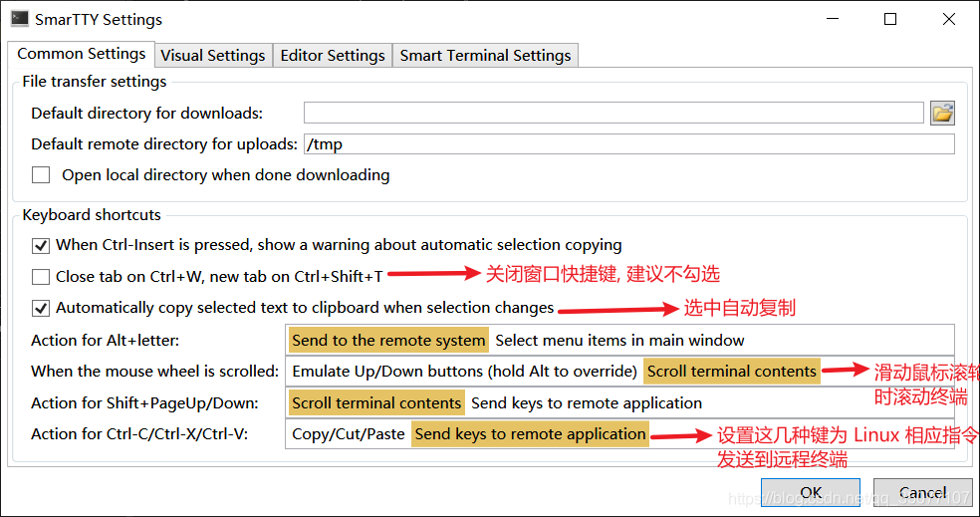The width and height of the screenshot is (980, 517).
Task: Select the Common Settings tab
Action: [82, 54]
